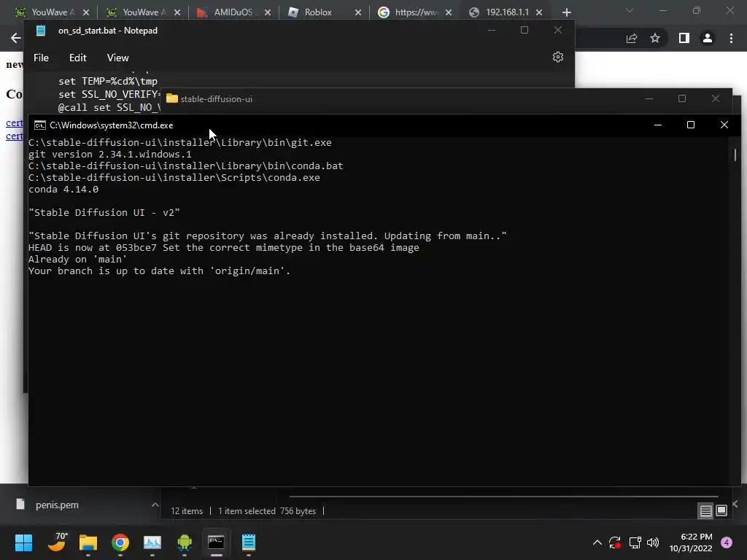Close the Roblox browser tab

357,12
